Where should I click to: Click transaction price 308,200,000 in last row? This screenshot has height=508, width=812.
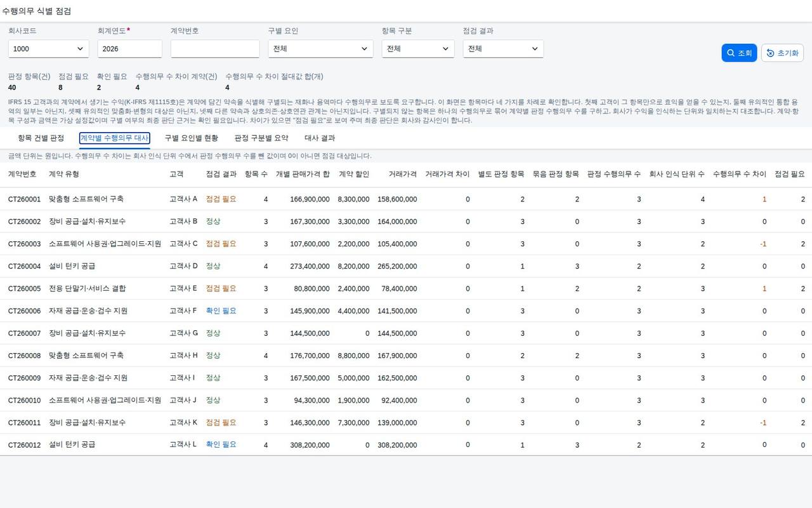tap(397, 445)
